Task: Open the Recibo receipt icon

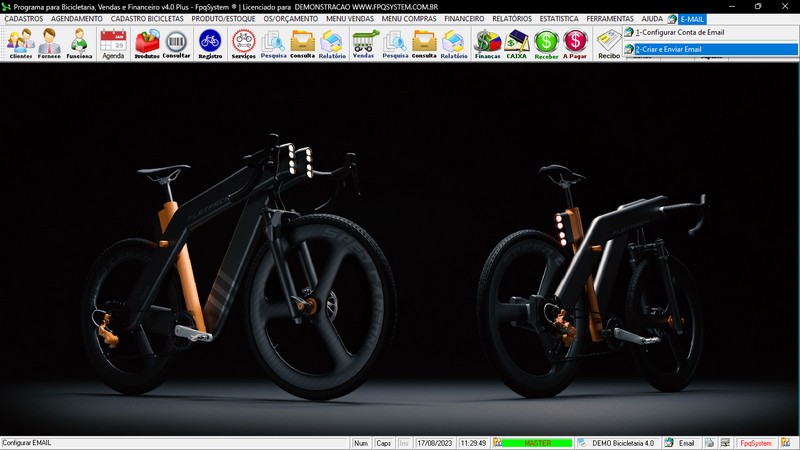Action: (609, 43)
